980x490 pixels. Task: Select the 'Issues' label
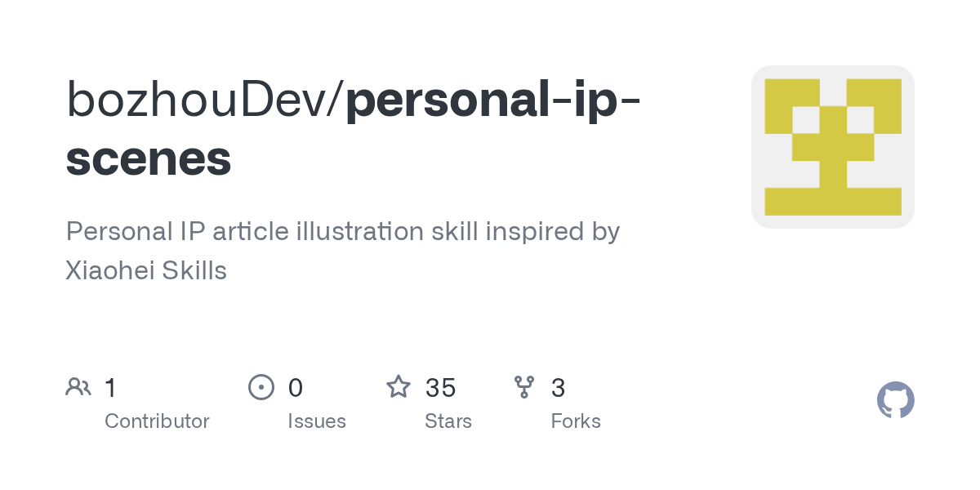pyautogui.click(x=317, y=421)
